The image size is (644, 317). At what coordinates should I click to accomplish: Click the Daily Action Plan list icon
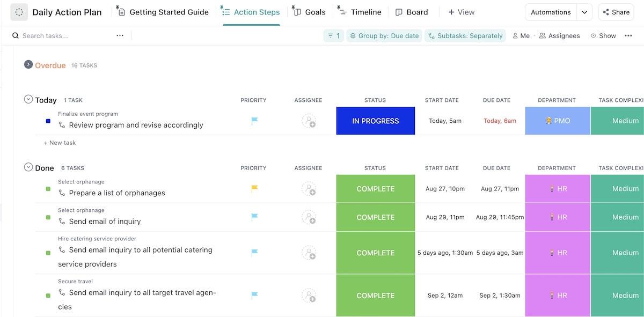(19, 12)
